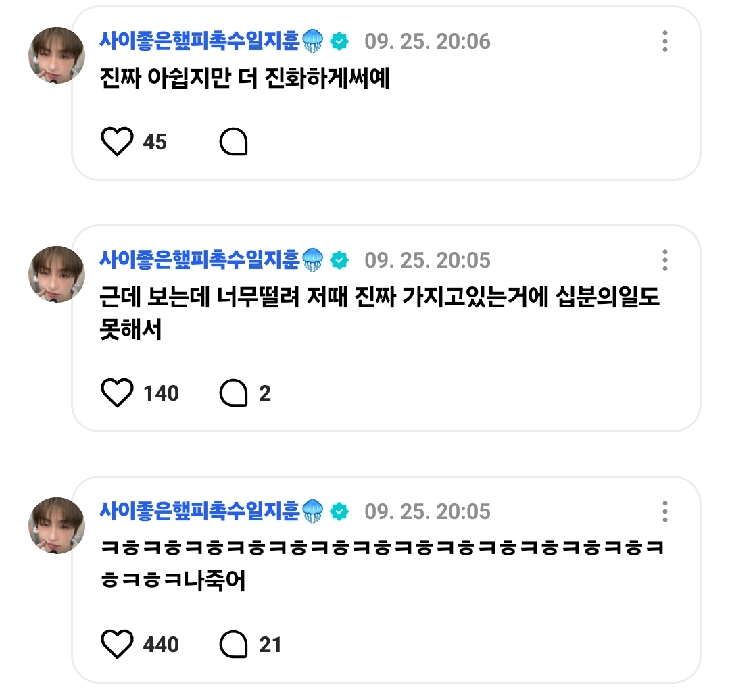
Task: Open comments icon showing 21 replies
Action: pyautogui.click(x=234, y=645)
